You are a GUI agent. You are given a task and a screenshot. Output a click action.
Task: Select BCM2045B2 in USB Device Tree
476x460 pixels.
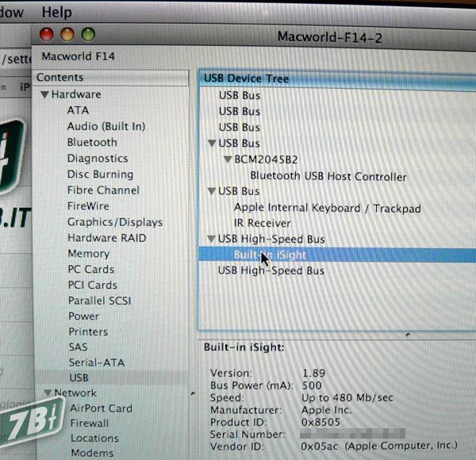click(267, 159)
